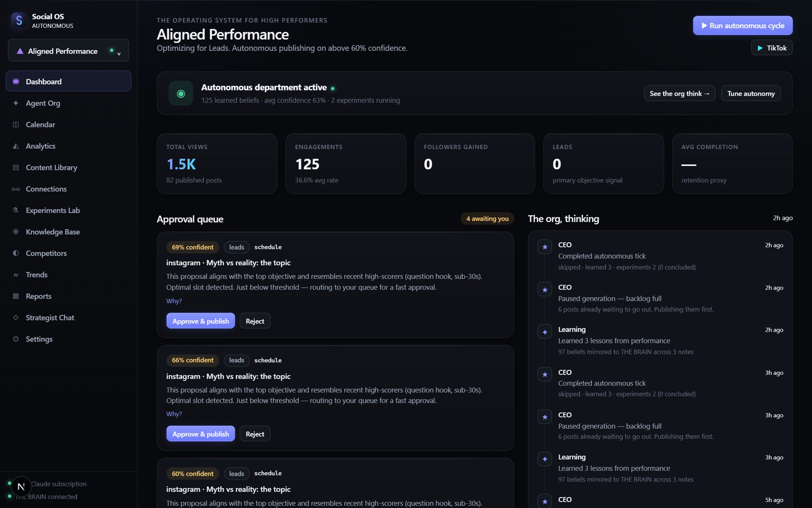Click Why? on the 66% confident proposal
Viewport: 812px width, 508px height.
pos(174,414)
